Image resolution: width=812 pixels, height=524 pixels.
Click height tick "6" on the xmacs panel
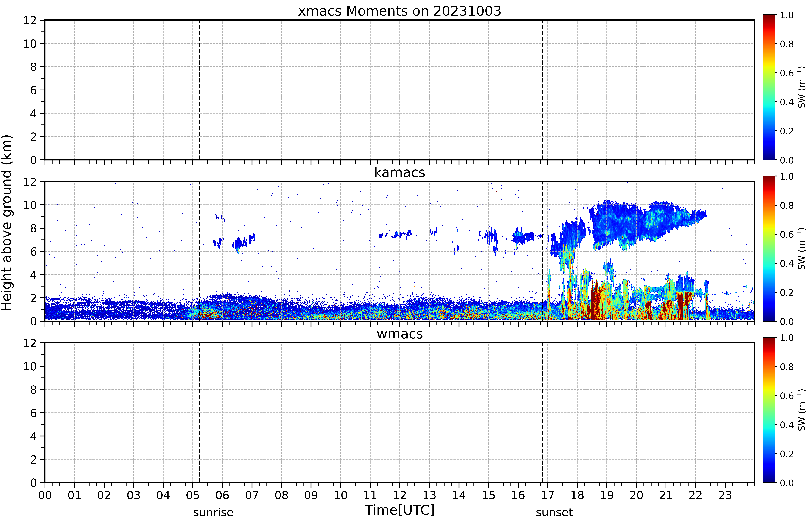click(33, 90)
